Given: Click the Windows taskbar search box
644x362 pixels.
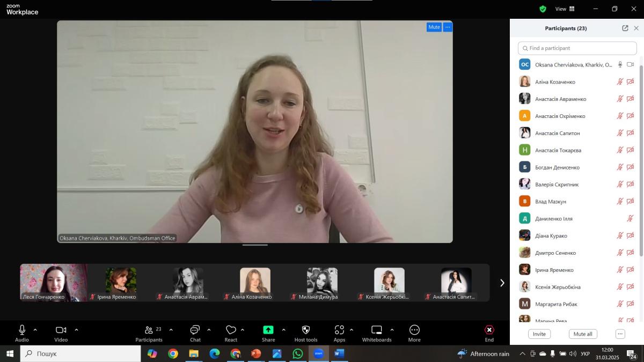Looking at the screenshot, I should [80, 353].
